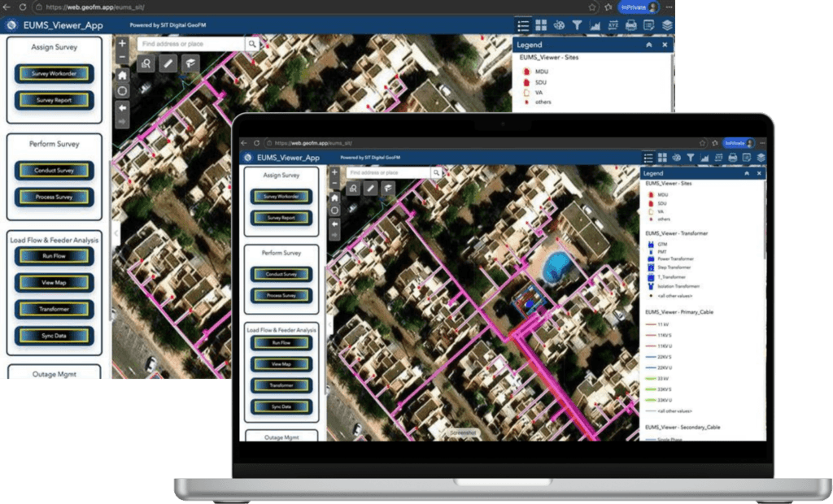Click Survey Workorder button in the background window

coord(55,74)
